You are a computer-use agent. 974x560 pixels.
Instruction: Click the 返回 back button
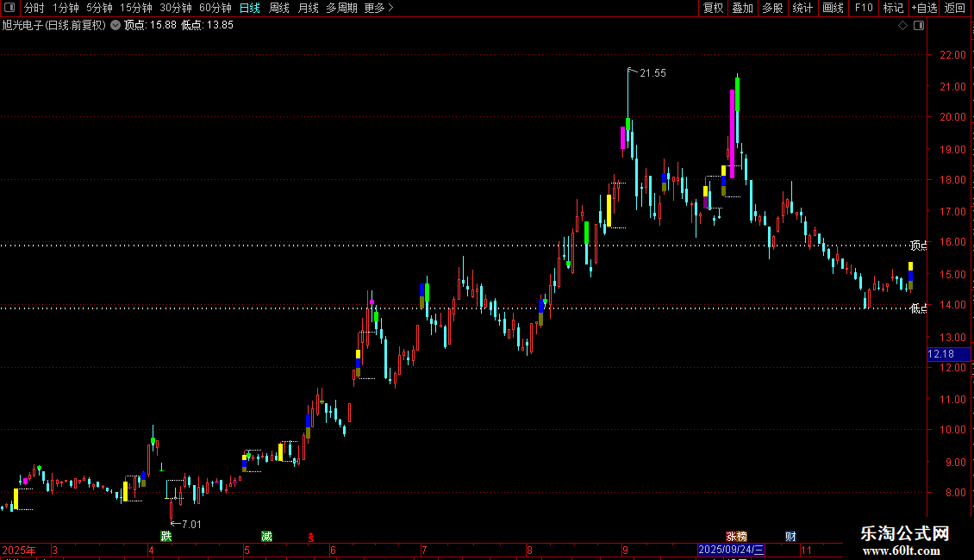pos(955,8)
